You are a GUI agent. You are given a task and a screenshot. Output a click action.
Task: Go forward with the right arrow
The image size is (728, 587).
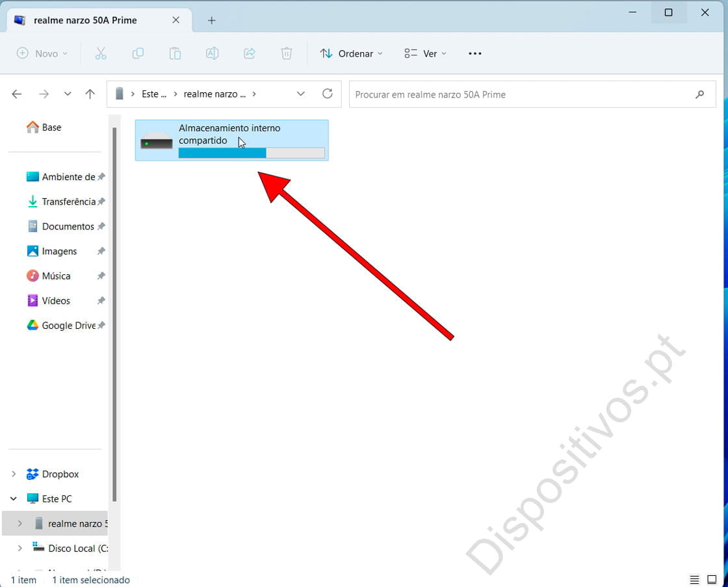click(x=44, y=94)
